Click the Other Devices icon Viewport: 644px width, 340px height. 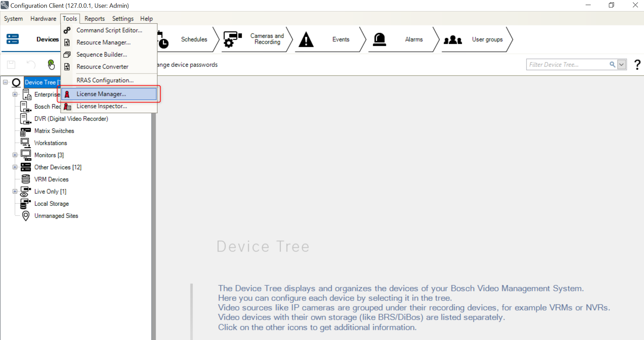click(26, 167)
